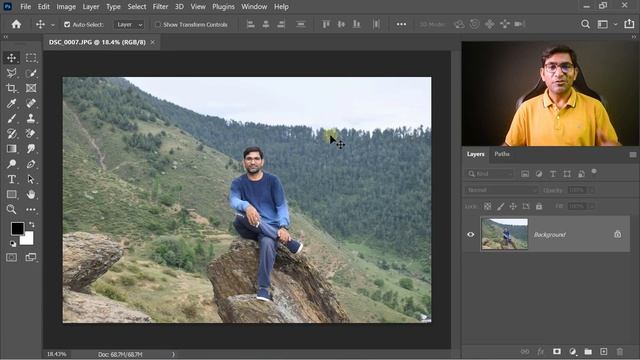The width and height of the screenshot is (640, 360).
Task: Open the Filter menu
Action: (x=160, y=7)
